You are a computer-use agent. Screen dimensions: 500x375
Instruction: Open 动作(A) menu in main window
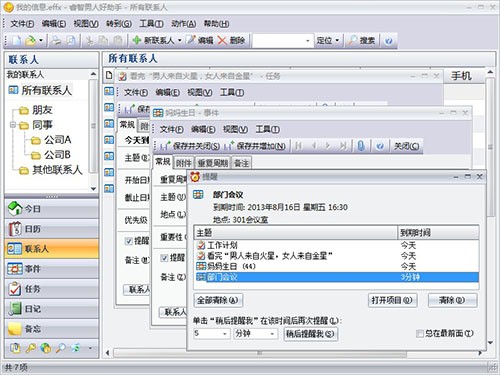[x=183, y=24]
